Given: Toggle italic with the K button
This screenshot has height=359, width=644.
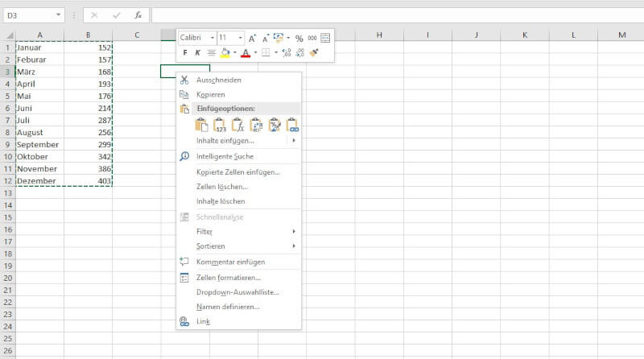Looking at the screenshot, I should pyautogui.click(x=197, y=53).
